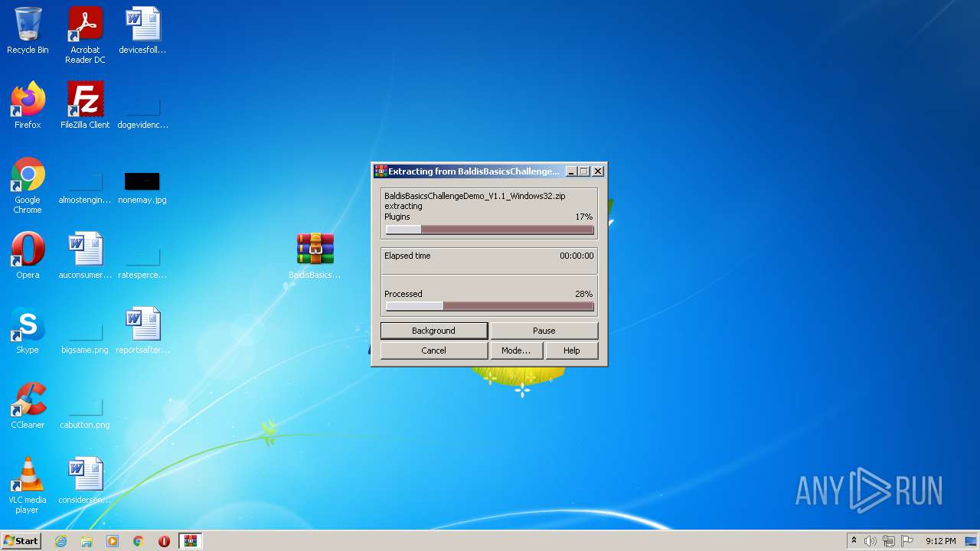The width and height of the screenshot is (980, 551).
Task: Click the Processed total progress bar
Action: tap(489, 306)
